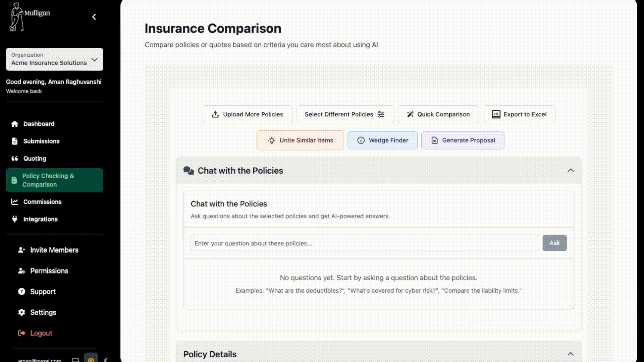Click the Support question-mark icon

pos(22,292)
